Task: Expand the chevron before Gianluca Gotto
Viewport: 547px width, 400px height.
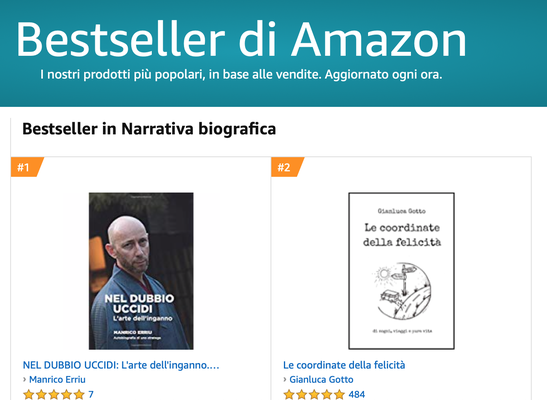Action: pyautogui.click(x=285, y=379)
